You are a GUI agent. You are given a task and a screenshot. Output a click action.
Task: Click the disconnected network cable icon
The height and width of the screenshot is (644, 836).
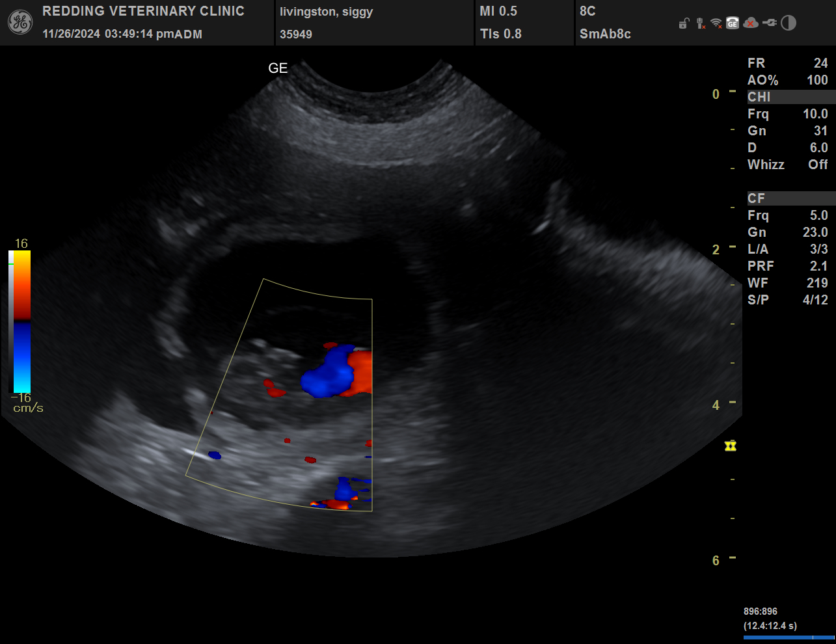click(700, 23)
